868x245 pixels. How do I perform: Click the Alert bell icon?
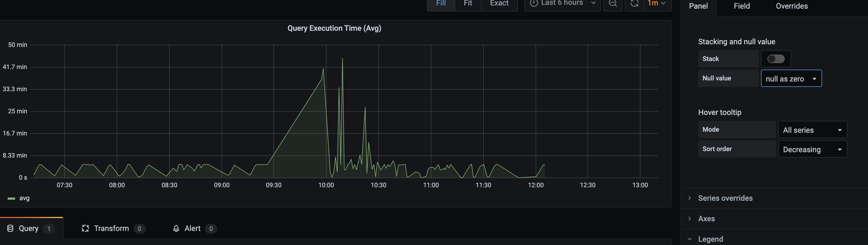pyautogui.click(x=176, y=228)
